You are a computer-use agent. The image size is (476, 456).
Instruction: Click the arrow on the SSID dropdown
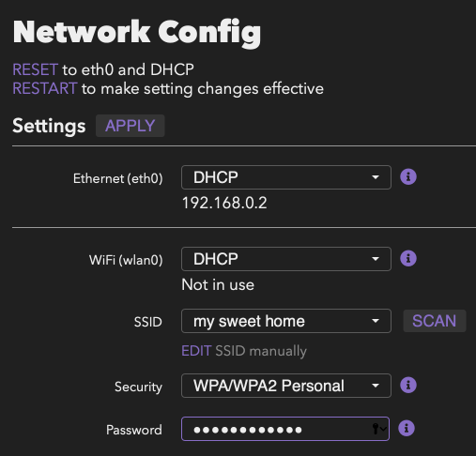pyautogui.click(x=376, y=321)
